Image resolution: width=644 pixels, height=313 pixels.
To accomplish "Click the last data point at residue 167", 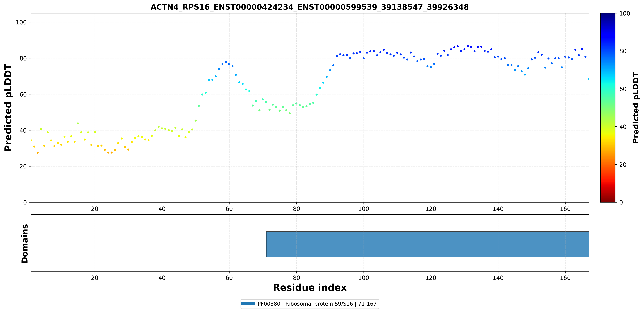I will pyautogui.click(x=588, y=79).
